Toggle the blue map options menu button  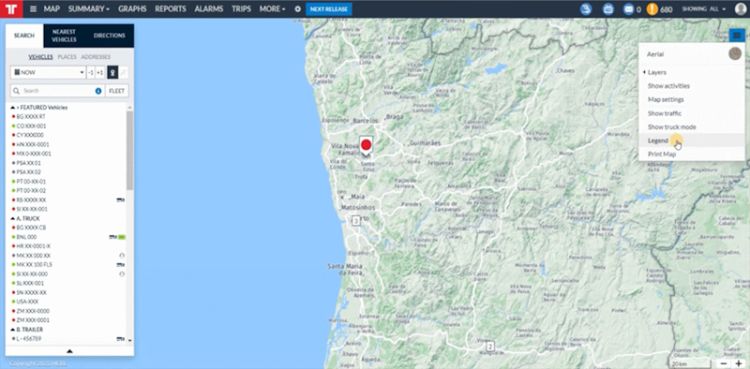[x=737, y=35]
